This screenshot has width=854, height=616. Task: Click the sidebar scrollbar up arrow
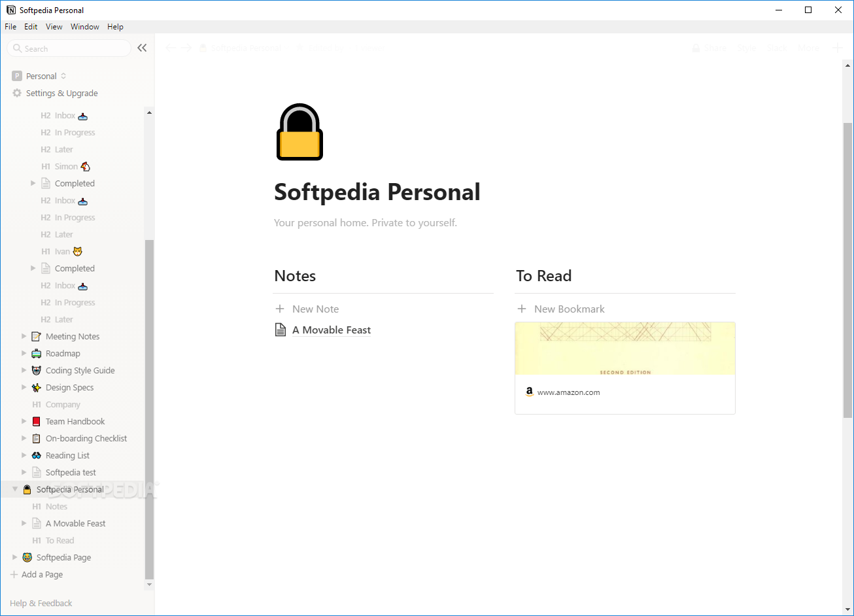tap(149, 112)
